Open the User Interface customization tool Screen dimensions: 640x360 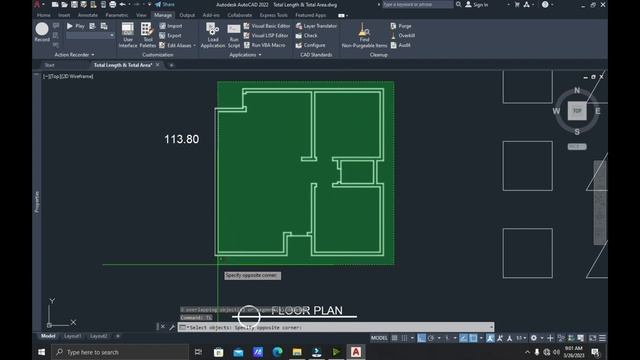coord(128,35)
